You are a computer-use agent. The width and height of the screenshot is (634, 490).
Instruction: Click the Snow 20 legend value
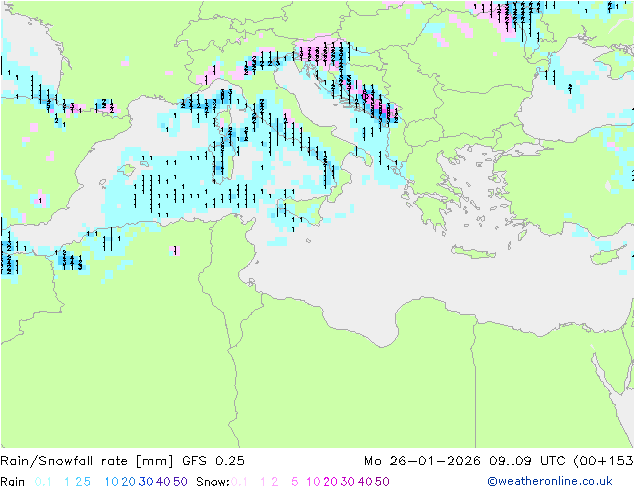pos(331,482)
